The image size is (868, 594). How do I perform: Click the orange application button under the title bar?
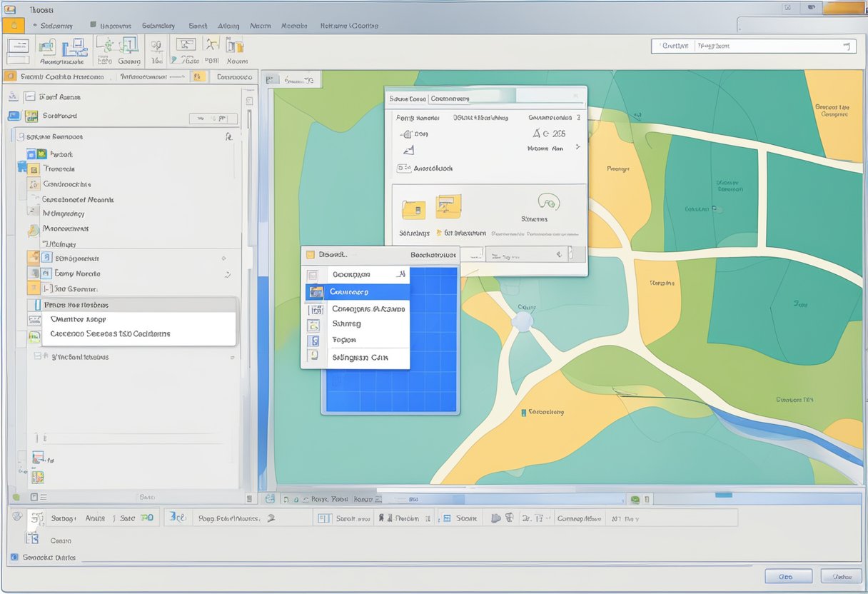point(13,25)
